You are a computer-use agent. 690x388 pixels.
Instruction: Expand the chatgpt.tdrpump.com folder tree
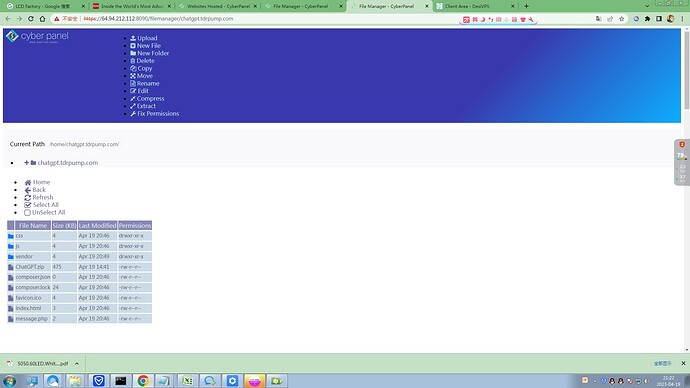pyautogui.click(x=26, y=163)
